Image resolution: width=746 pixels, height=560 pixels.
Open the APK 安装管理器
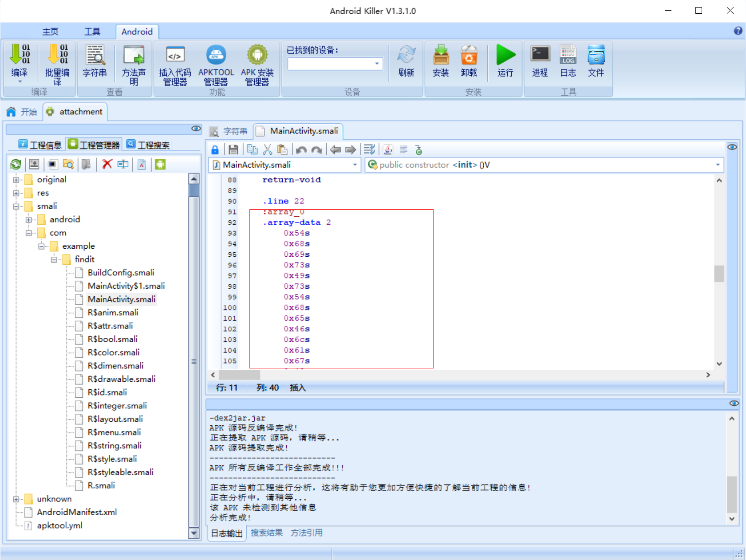pyautogui.click(x=257, y=64)
